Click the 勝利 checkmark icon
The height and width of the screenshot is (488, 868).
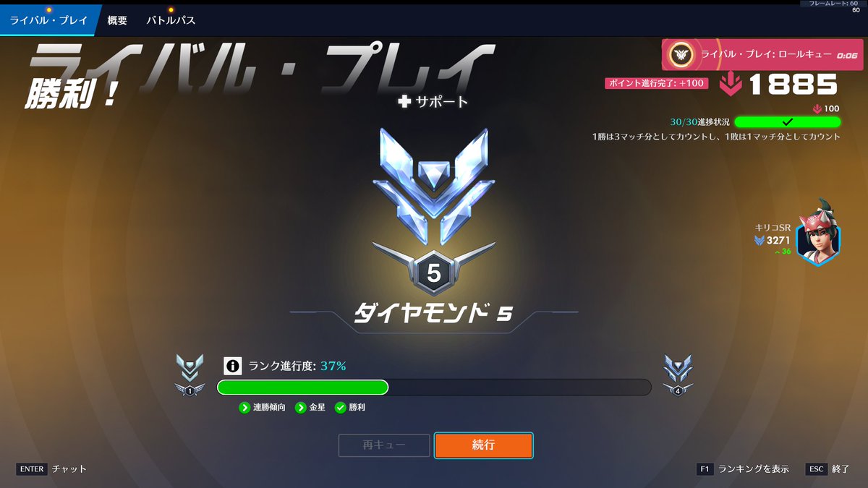click(x=340, y=408)
